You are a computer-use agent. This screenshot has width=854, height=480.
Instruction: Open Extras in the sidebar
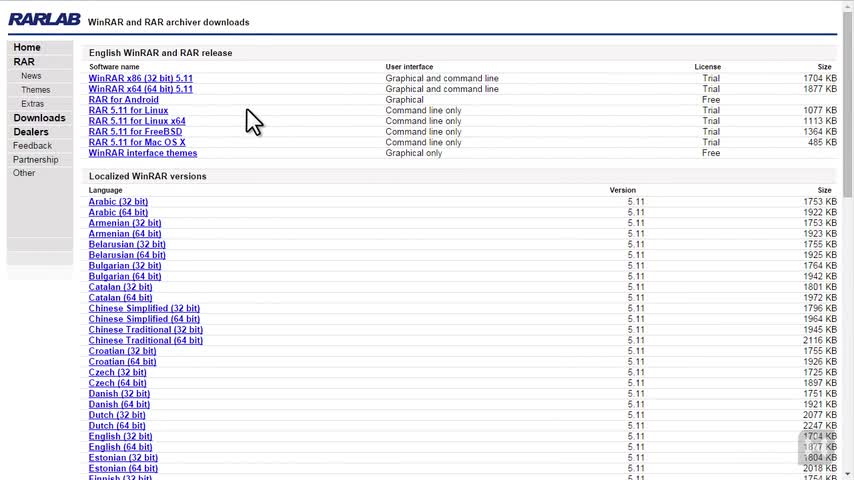click(x=33, y=104)
